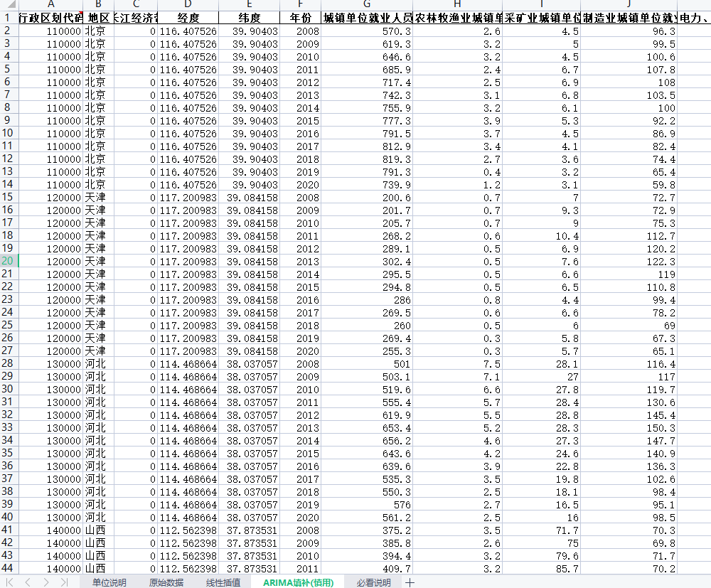This screenshot has height=588, width=711.
Task: Click the previous sheet arrow
Action: [x=28, y=582]
